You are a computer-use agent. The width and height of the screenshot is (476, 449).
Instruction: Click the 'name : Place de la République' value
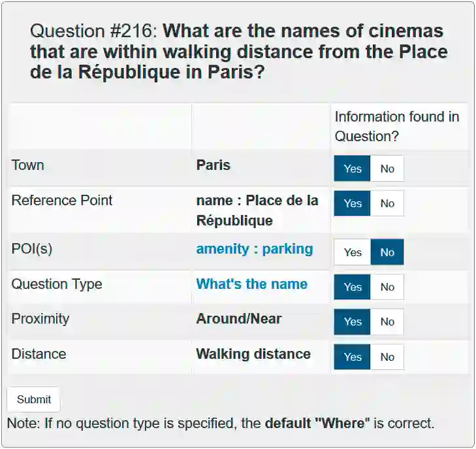[x=257, y=210]
